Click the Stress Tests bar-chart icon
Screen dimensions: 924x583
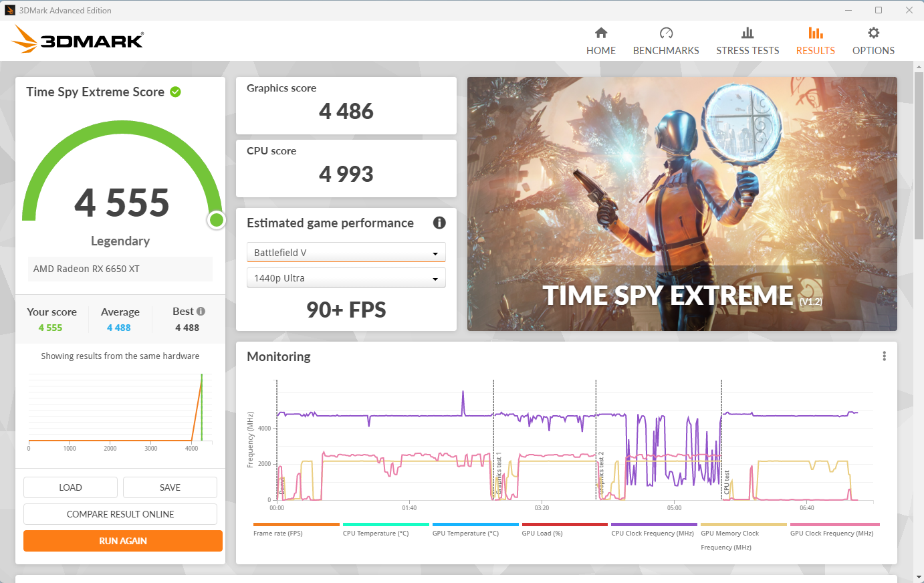(x=747, y=33)
